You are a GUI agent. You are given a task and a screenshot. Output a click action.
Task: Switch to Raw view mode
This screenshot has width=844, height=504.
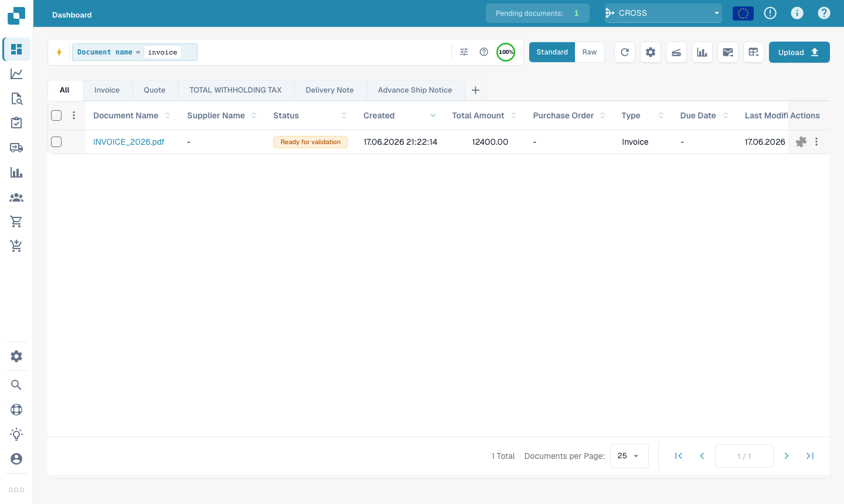click(x=590, y=52)
